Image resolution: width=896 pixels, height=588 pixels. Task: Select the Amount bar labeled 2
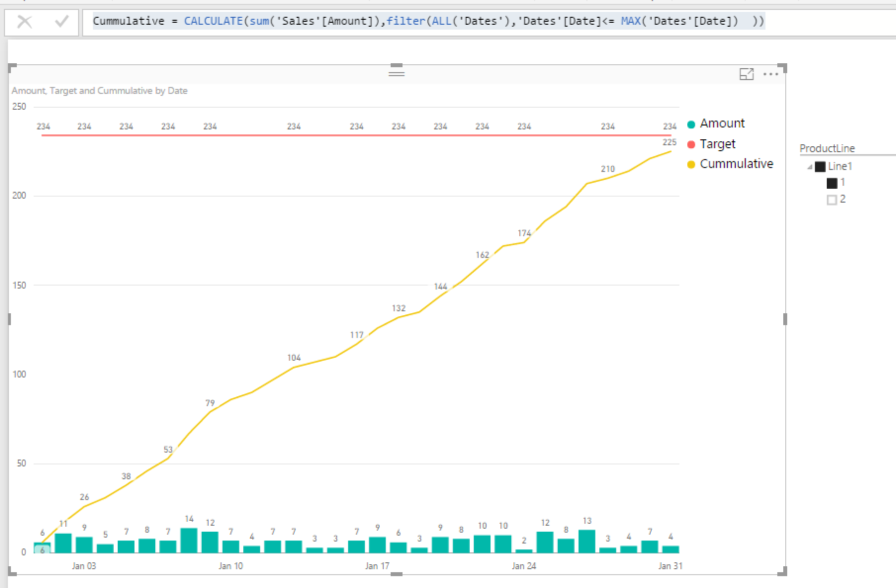(524, 550)
